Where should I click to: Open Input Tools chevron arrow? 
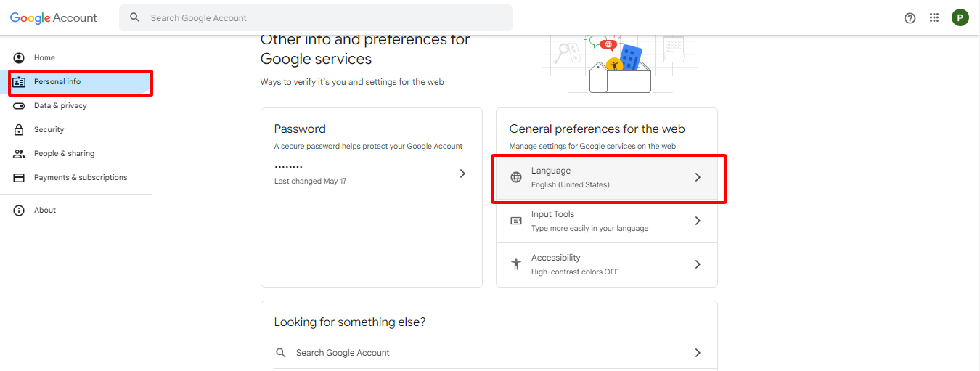click(698, 221)
